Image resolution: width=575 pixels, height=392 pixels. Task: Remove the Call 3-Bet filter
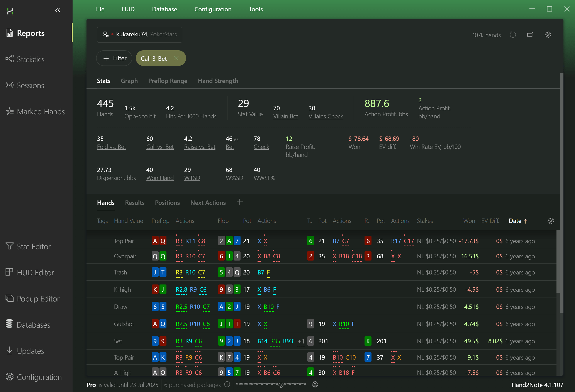pos(176,58)
